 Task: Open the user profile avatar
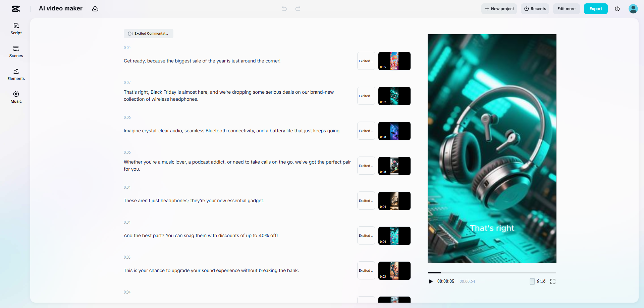(x=633, y=9)
